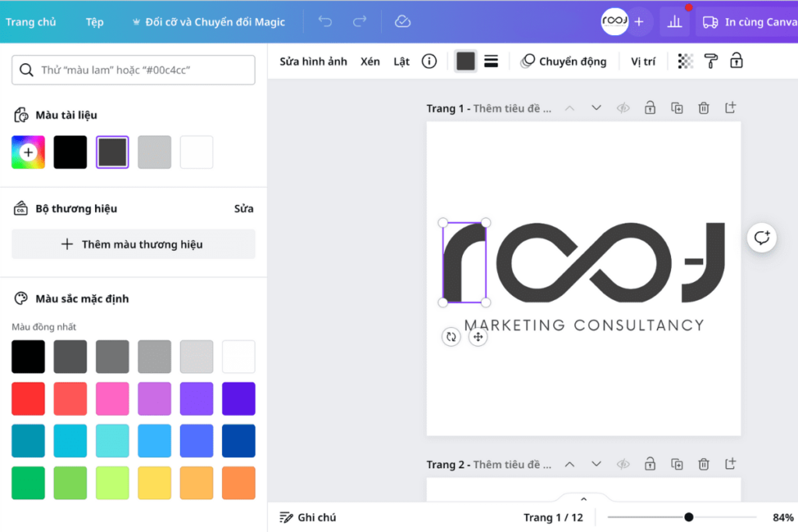Lock page Trang 1

(650, 107)
